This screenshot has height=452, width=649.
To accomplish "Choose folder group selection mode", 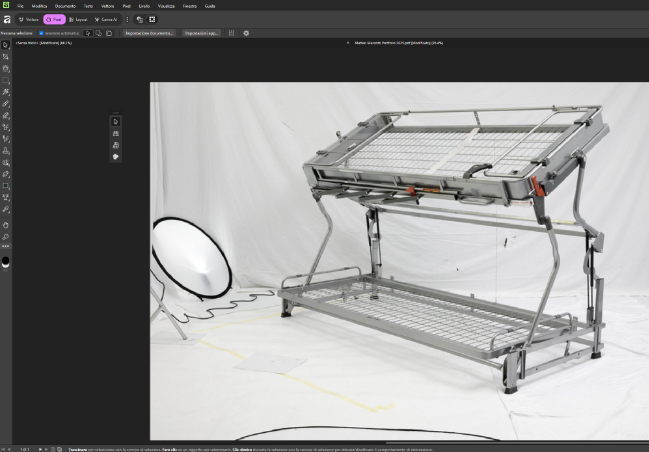I will coord(109,33).
